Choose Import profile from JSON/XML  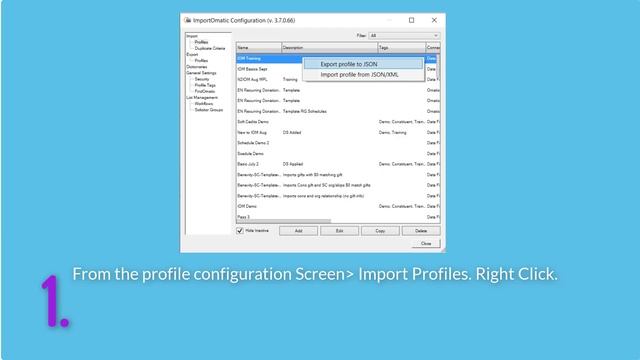(363, 75)
